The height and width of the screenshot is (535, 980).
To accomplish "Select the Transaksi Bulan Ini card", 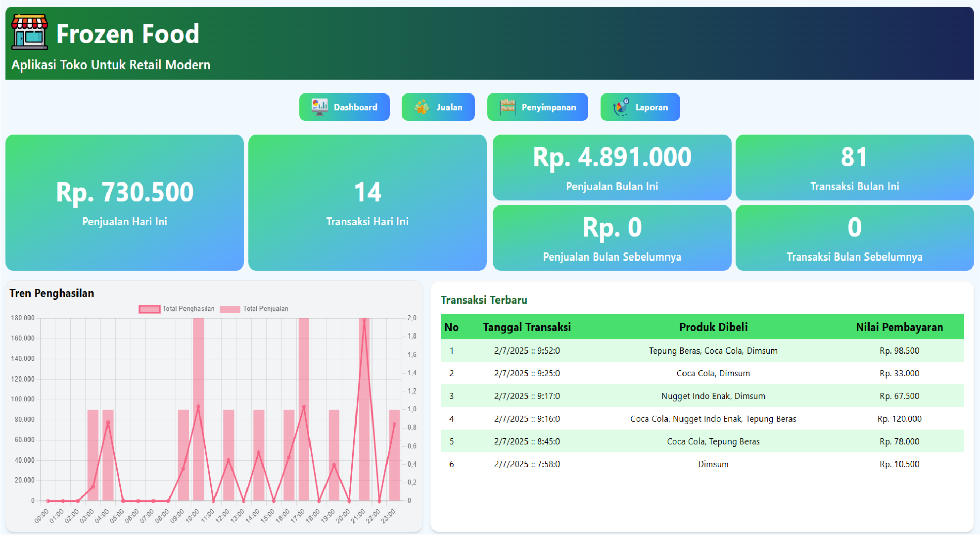I will pyautogui.click(x=855, y=167).
